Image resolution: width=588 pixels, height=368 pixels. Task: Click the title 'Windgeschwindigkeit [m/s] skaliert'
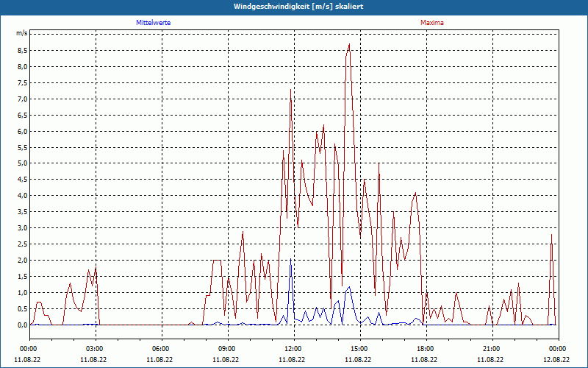298,7
